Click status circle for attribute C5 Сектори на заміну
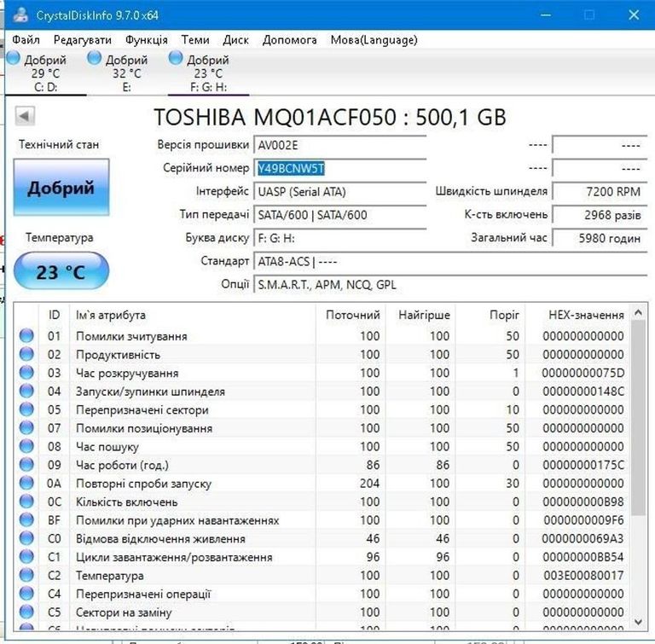The height and width of the screenshot is (644, 655). click(x=26, y=612)
